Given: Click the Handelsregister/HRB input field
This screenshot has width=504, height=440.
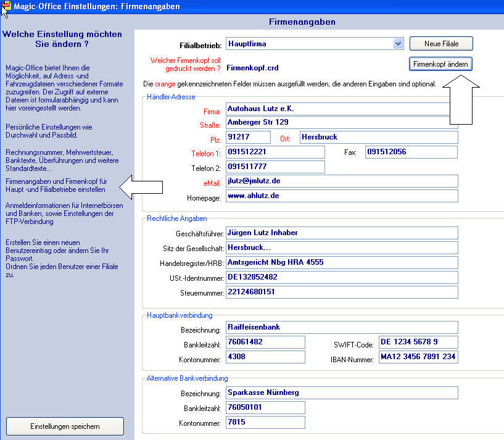Looking at the screenshot, I should 342,262.
